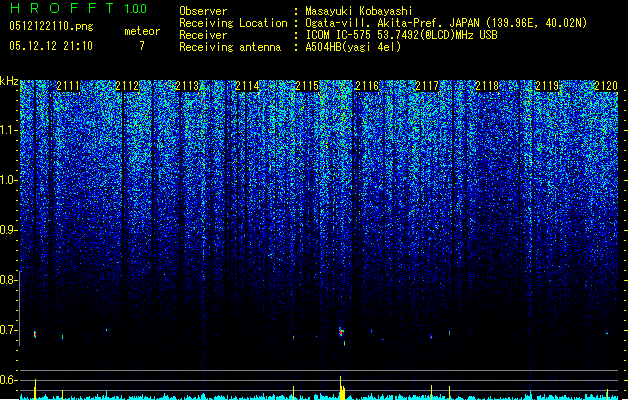Click the 2116 time marker
This screenshot has height=400, width=629.
tap(367, 86)
